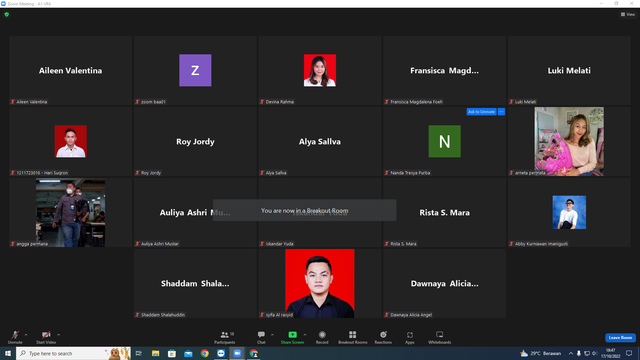
Task: Select Roy Jordy's participant tile
Action: click(x=195, y=141)
